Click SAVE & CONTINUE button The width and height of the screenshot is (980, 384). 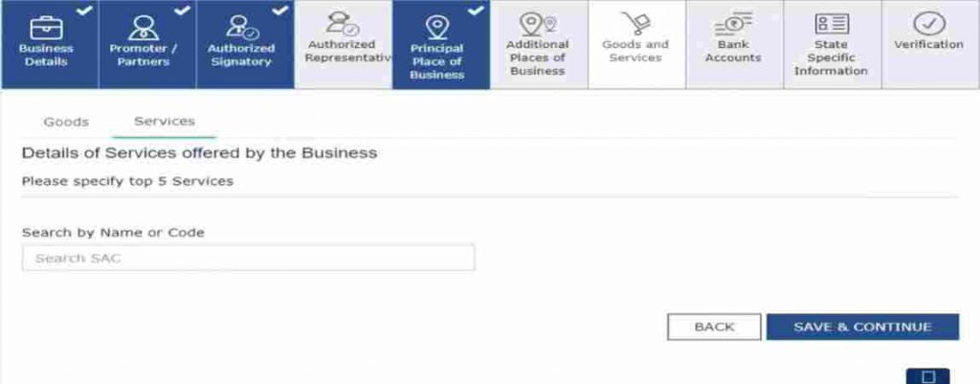point(862,328)
